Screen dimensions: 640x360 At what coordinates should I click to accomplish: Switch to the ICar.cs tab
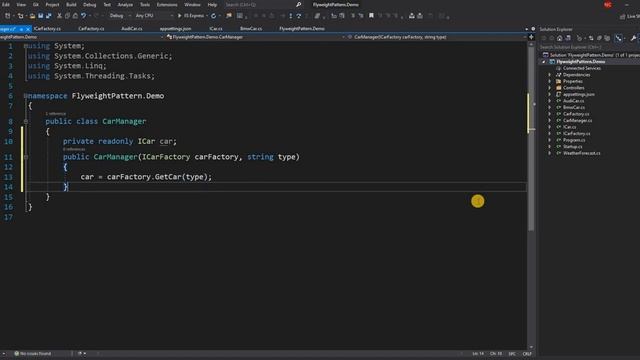(216, 29)
